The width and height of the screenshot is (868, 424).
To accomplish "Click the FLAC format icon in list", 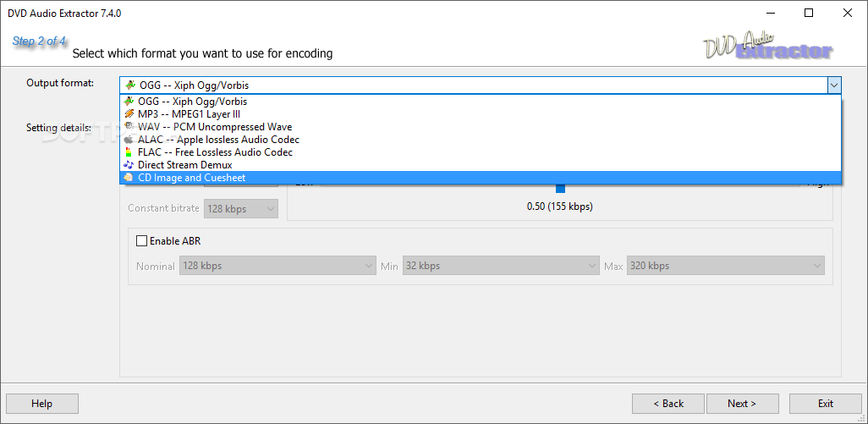I will pos(129,152).
